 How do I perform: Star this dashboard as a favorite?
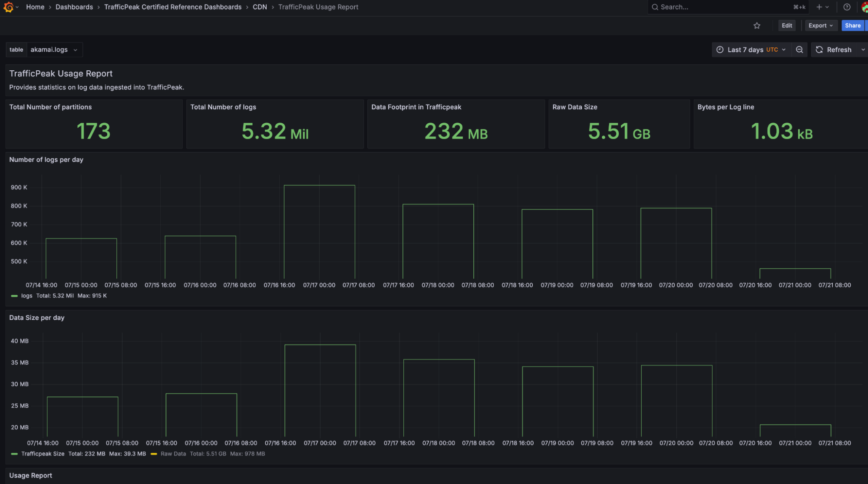point(757,26)
